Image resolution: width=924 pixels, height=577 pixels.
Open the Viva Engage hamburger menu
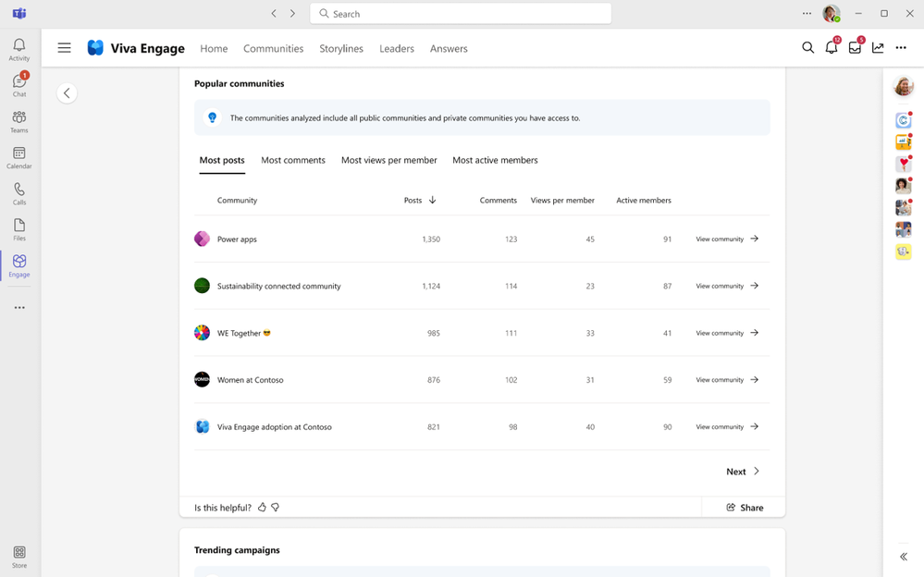point(64,48)
